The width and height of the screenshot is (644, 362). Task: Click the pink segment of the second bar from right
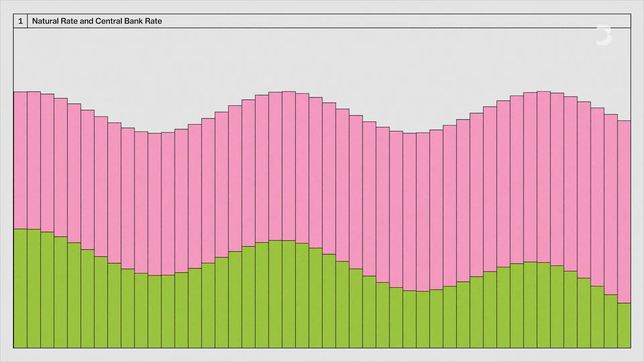click(x=610, y=204)
